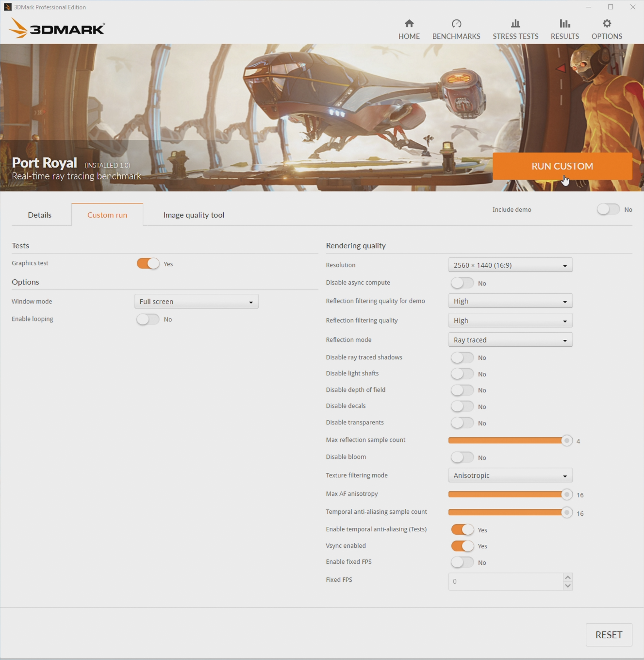Open the Benchmarks gauge icon
Image resolution: width=644 pixels, height=660 pixels.
(x=456, y=23)
